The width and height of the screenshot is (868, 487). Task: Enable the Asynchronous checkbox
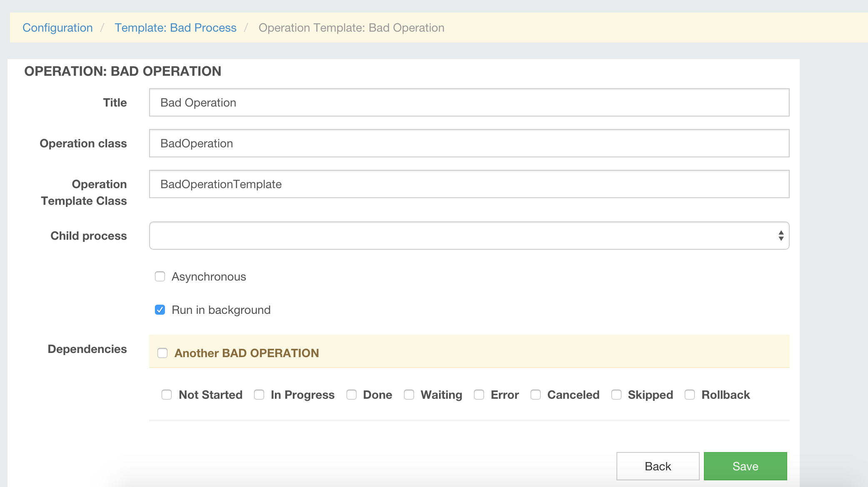160,276
